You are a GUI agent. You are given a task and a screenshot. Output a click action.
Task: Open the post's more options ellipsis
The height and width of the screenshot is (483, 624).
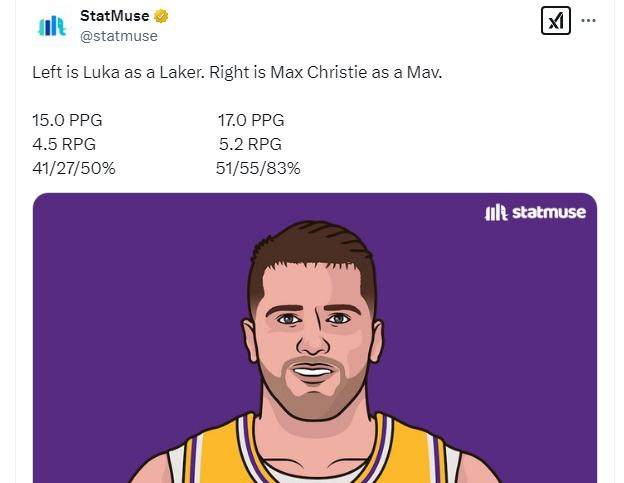coord(589,20)
